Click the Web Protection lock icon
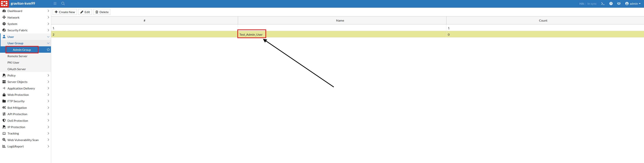 point(4,95)
